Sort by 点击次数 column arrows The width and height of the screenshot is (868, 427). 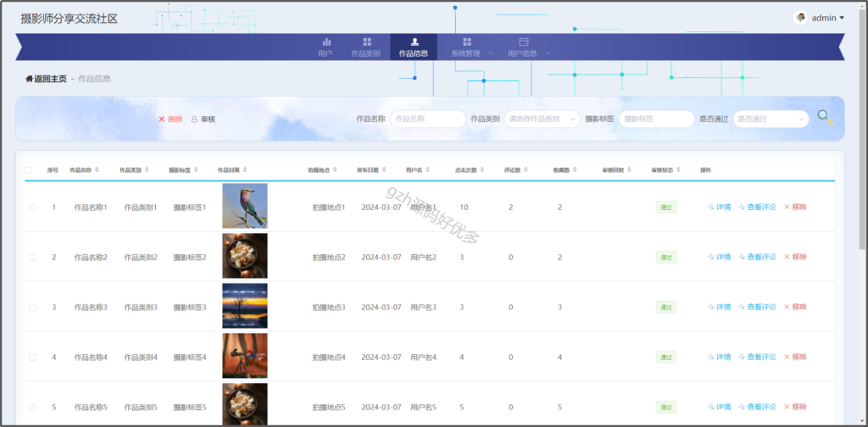coord(482,169)
